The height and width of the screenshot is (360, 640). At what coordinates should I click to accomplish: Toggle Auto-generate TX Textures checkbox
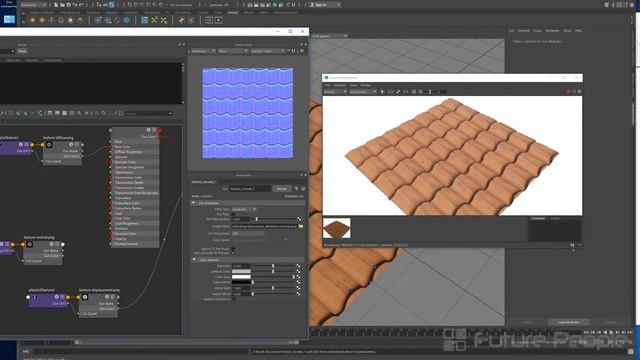tap(233, 253)
